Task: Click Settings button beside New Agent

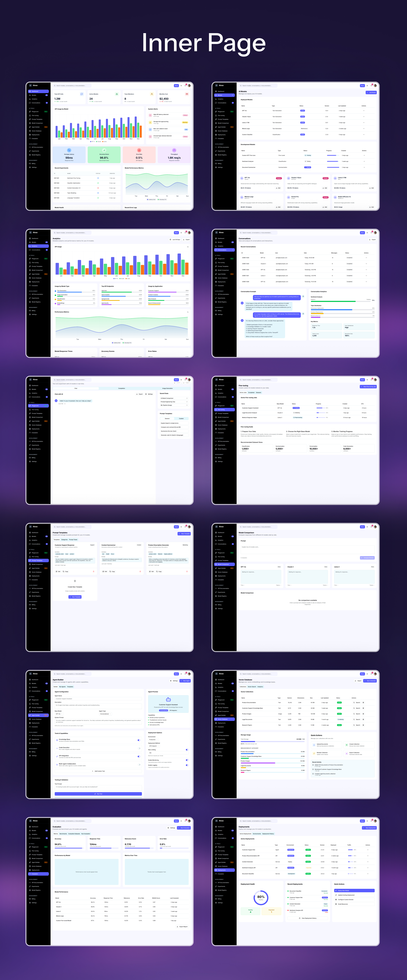Action: 174,681
